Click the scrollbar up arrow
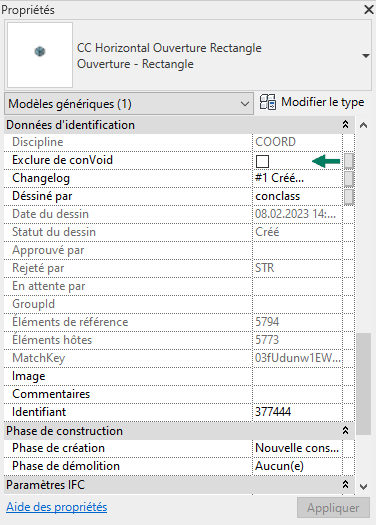Viewport: 376px width, 525px height. point(364,125)
